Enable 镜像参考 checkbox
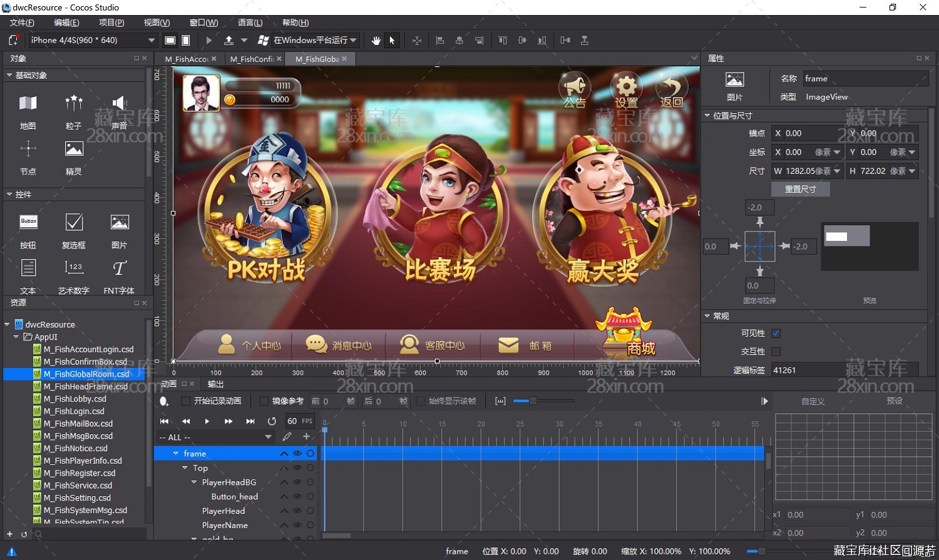 (x=264, y=401)
